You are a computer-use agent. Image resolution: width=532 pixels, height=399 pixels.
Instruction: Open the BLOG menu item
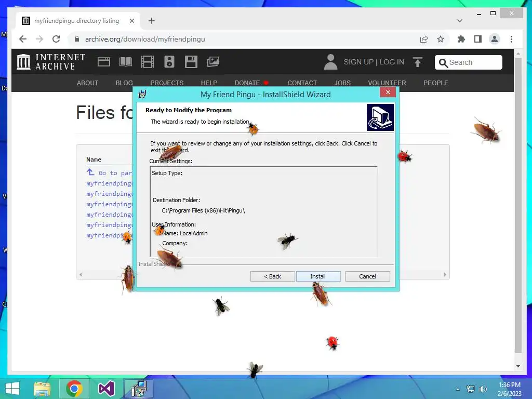coord(124,83)
